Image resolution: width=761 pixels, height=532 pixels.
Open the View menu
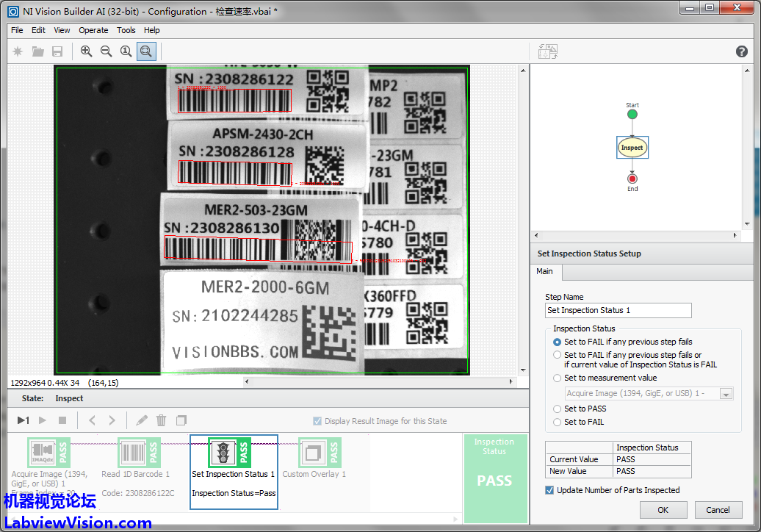62,30
